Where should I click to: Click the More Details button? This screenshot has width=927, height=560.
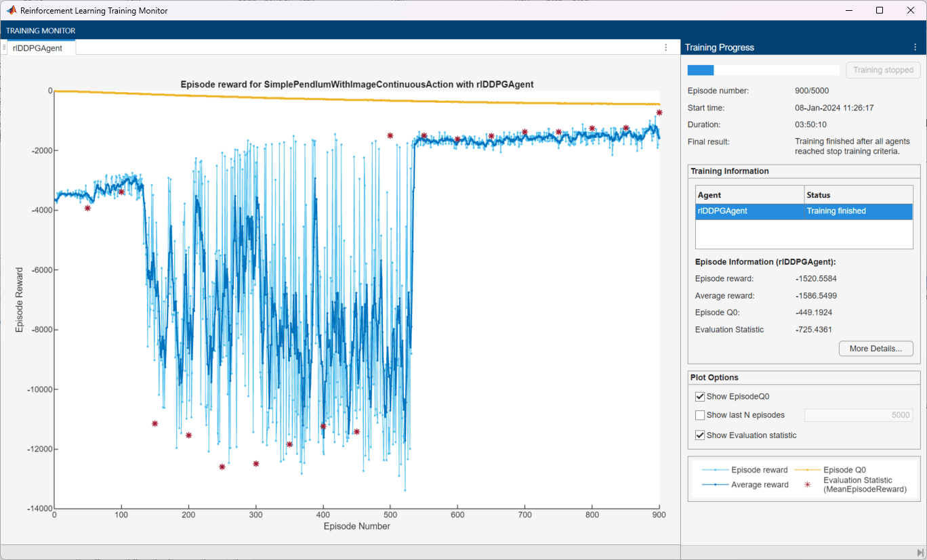tap(876, 349)
